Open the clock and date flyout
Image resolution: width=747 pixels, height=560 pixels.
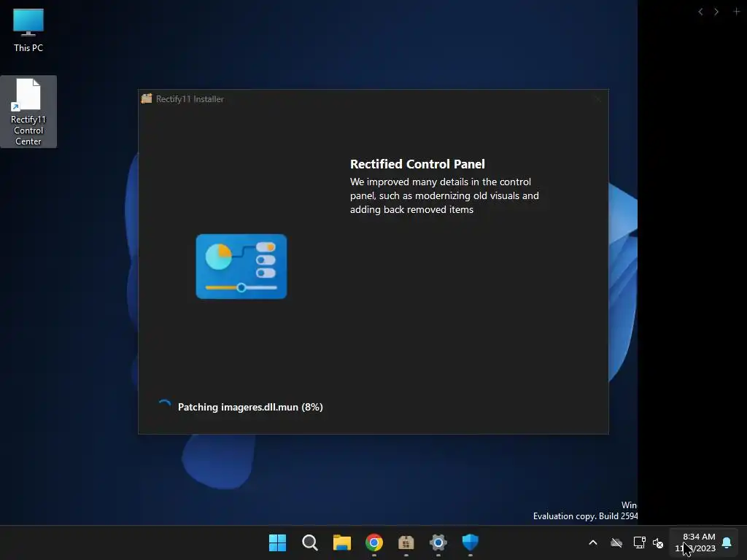coord(695,542)
